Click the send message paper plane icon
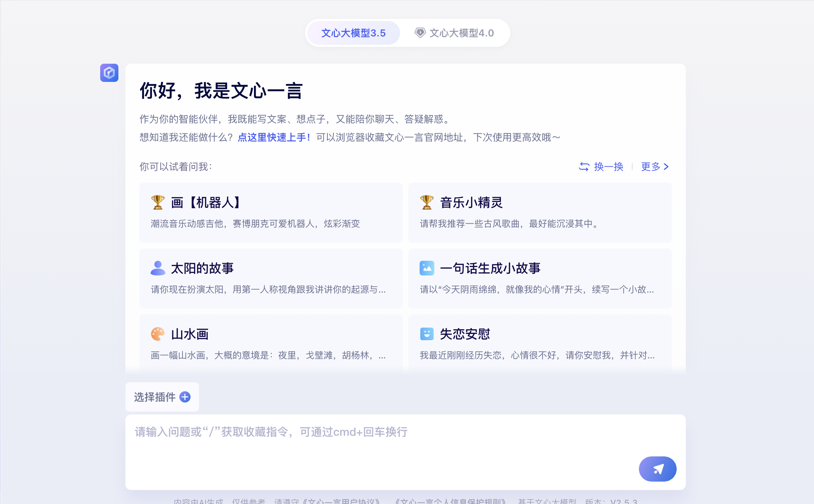The width and height of the screenshot is (814, 504). (657, 469)
